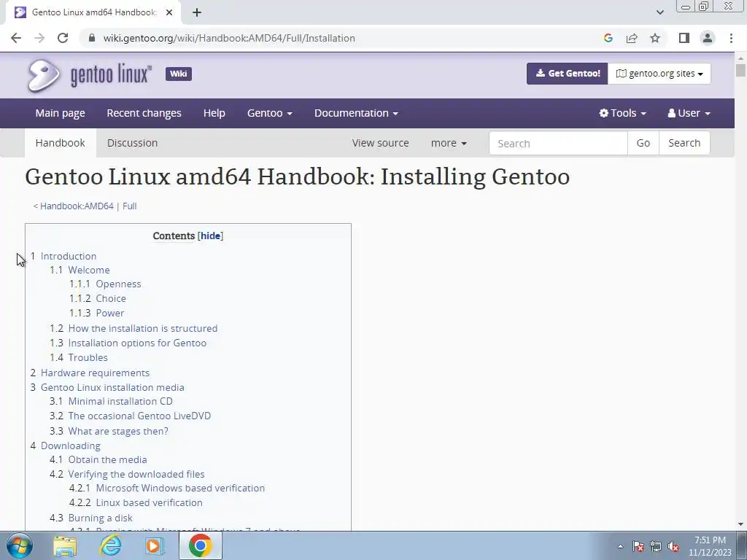
Task: Open Linux based verification
Action: (149, 503)
